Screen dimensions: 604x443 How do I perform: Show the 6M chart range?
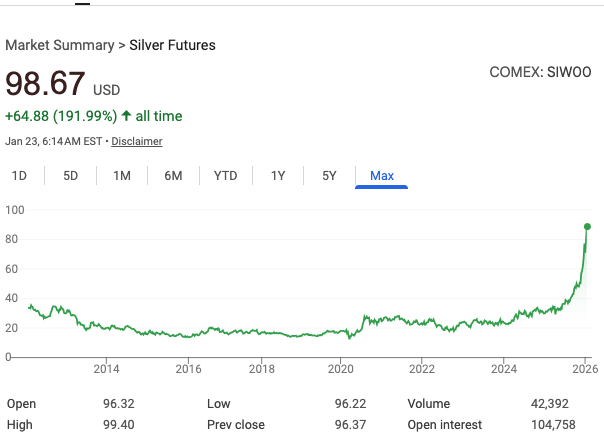(173, 176)
